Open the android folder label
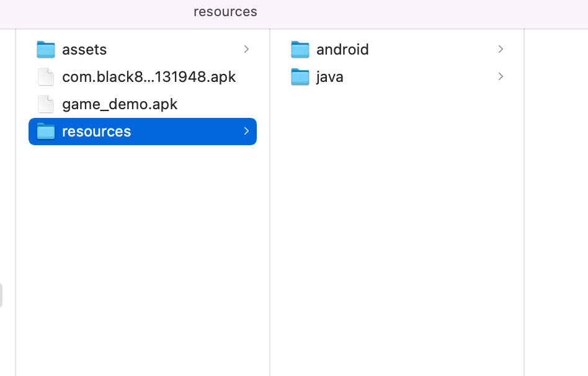 (342, 50)
